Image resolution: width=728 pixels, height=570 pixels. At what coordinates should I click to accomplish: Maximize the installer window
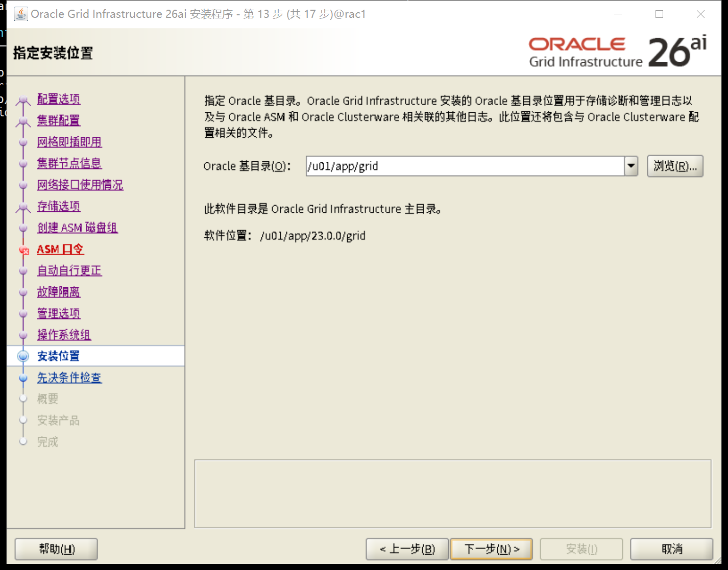point(659,14)
